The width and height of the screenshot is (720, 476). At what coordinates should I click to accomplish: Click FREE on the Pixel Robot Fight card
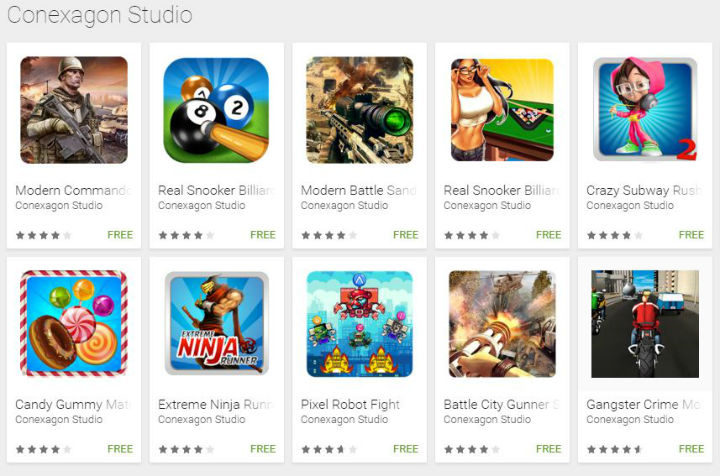point(406,449)
